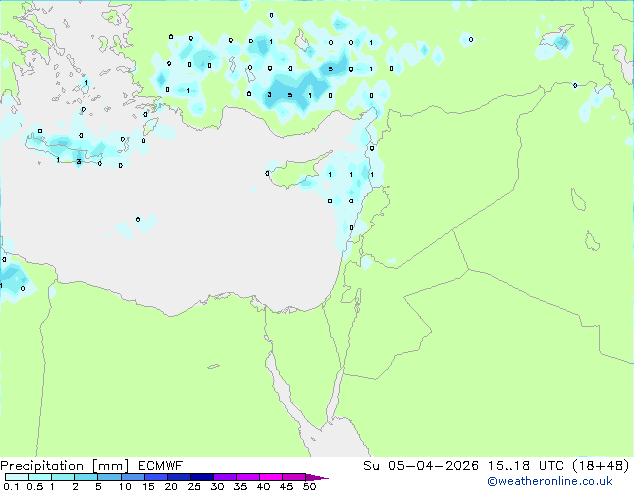Click the date 'Su 05-04-2026' text
This screenshot has height=490, width=634.
pyautogui.click(x=421, y=465)
